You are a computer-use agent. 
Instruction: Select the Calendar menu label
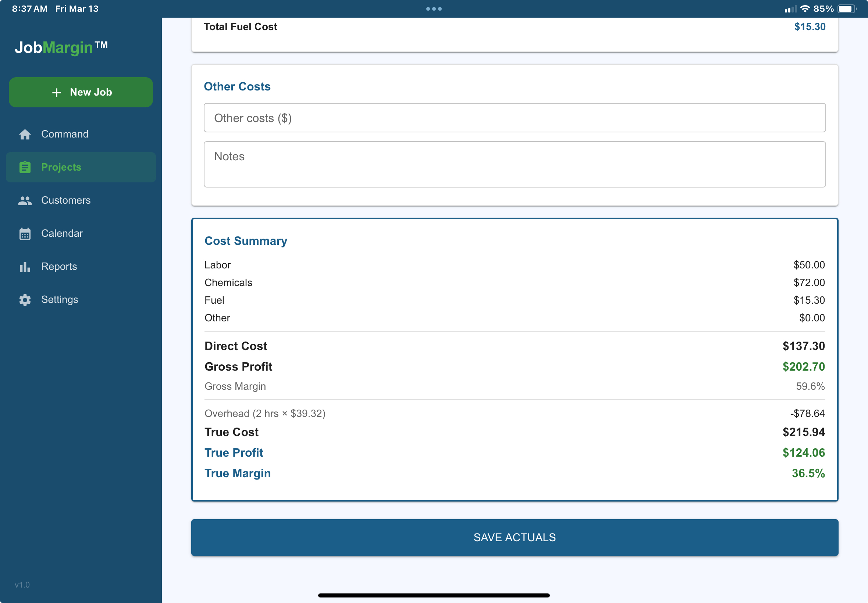click(x=62, y=233)
